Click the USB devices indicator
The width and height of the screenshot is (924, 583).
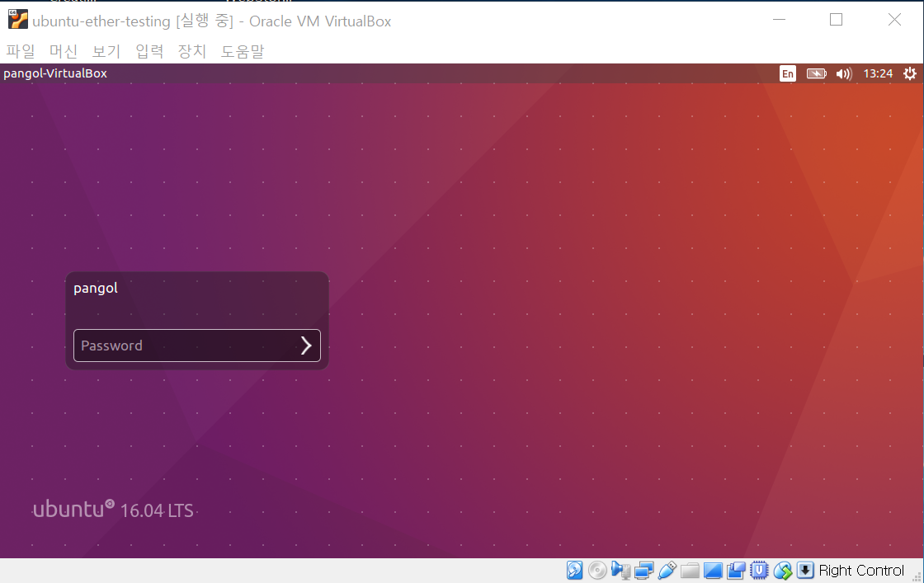(x=667, y=570)
